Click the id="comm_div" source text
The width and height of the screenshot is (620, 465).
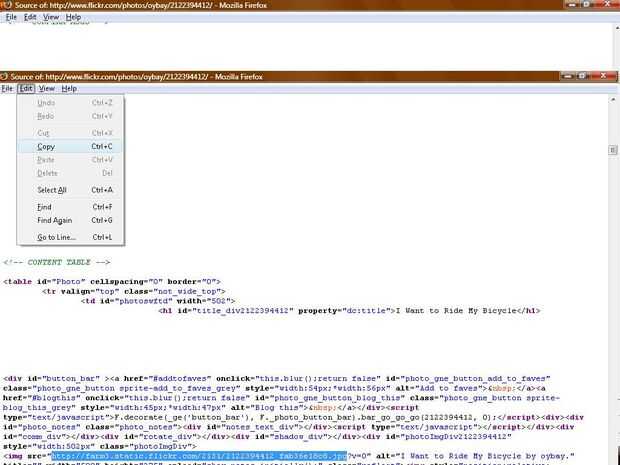[x=37, y=437]
